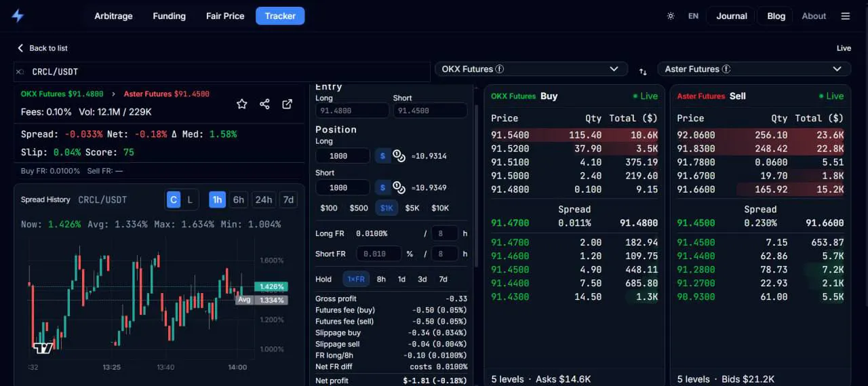Set position preset to $5K
Image resolution: width=868 pixels, height=386 pixels.
(412, 208)
